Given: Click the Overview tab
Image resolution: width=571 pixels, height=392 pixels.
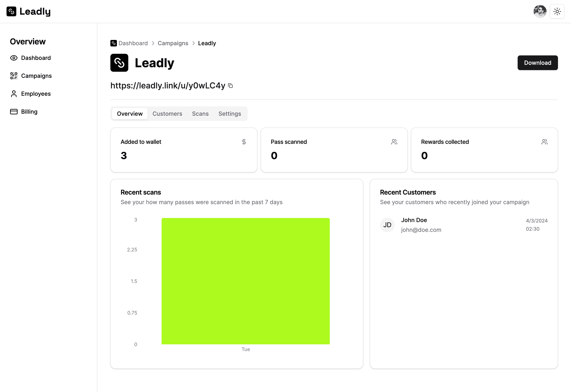Looking at the screenshot, I should (x=130, y=114).
